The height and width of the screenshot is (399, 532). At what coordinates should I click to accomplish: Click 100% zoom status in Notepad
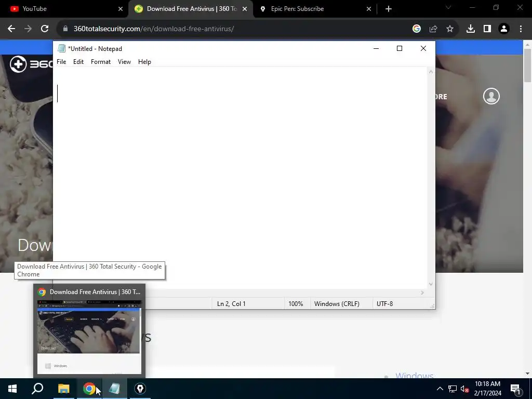[296, 303]
